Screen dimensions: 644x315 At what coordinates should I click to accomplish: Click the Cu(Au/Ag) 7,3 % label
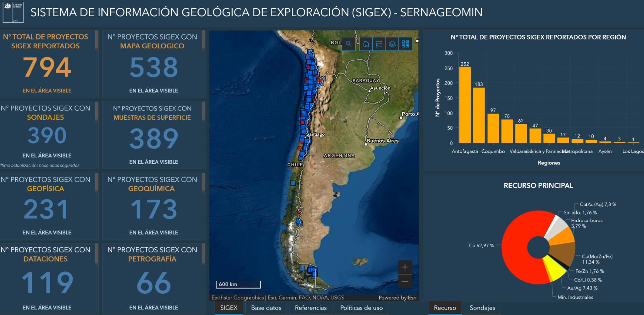(x=598, y=204)
